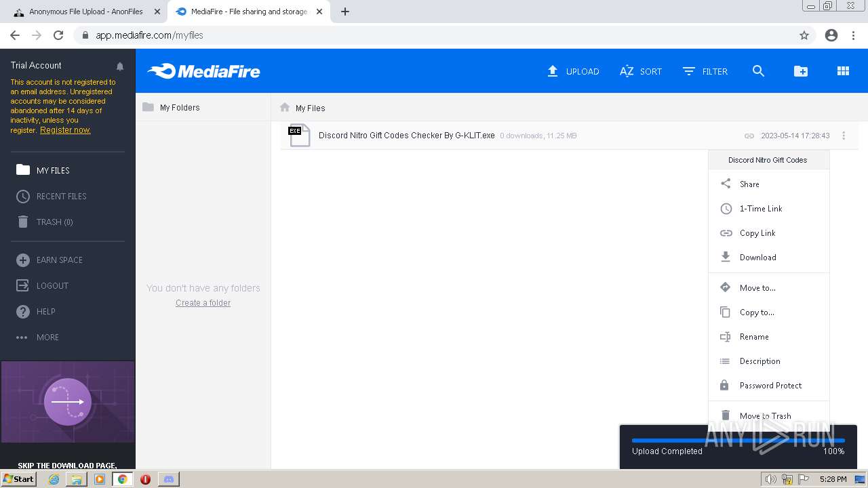The height and width of the screenshot is (488, 868).
Task: Open the Chrome three-dot menu
Action: click(853, 35)
